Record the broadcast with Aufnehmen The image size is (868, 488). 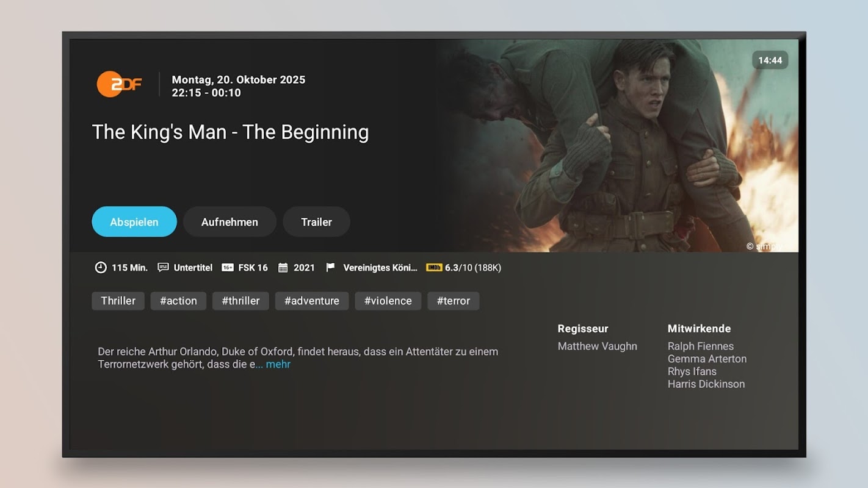click(230, 222)
